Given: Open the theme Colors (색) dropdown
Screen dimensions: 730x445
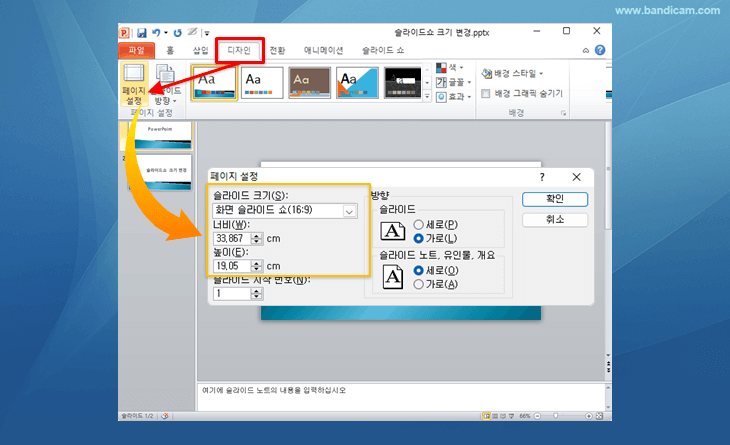Looking at the screenshot, I should coord(450,68).
